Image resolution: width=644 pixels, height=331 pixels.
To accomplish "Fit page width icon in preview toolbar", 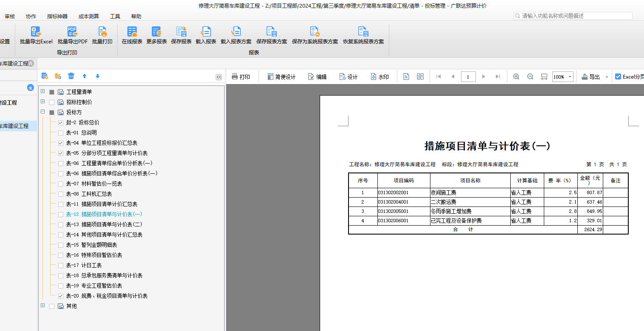I will click(x=544, y=76).
